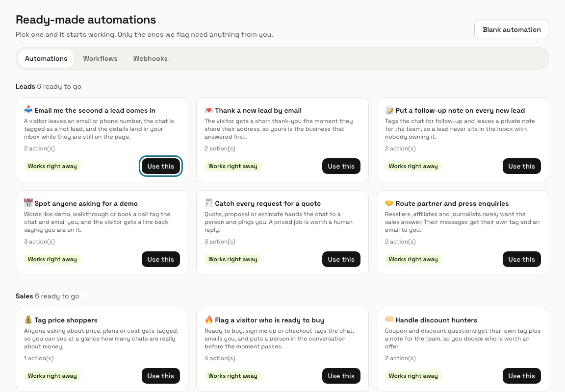Click 'Works right away' badge on Tag price shoppers card
565x392 pixels.
click(52, 376)
